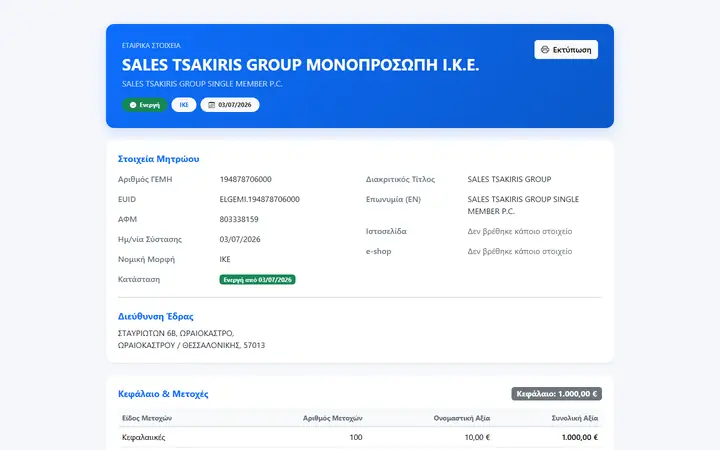Click the Ιστοσελίδα label
Viewport: 720px width, 450px height.
386,231
